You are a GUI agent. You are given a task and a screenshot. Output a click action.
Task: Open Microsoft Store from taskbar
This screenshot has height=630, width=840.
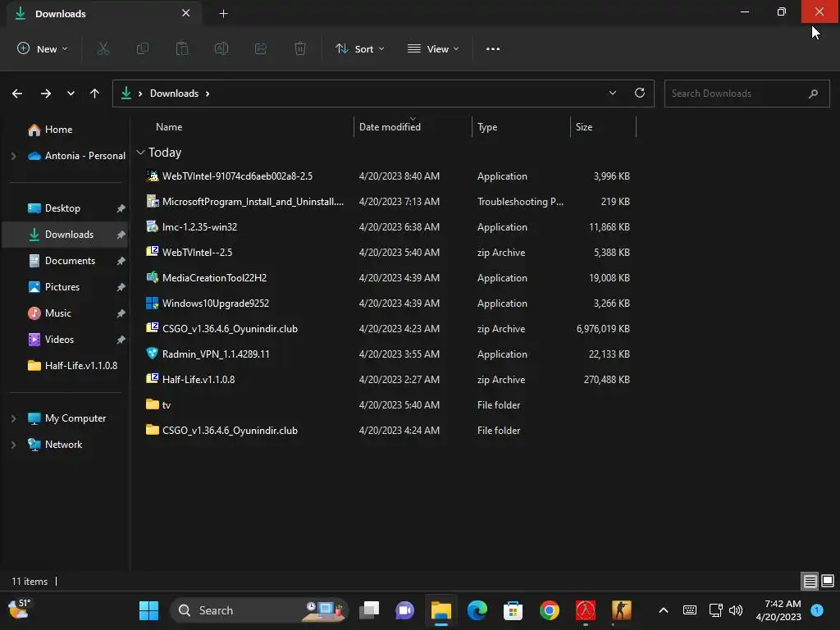click(513, 610)
